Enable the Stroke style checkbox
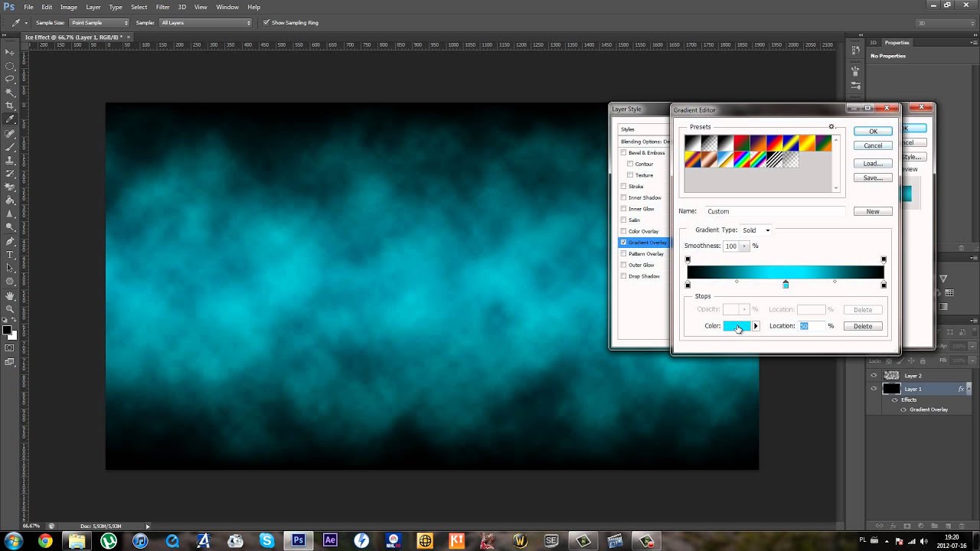The height and width of the screenshot is (551, 980). (x=623, y=186)
